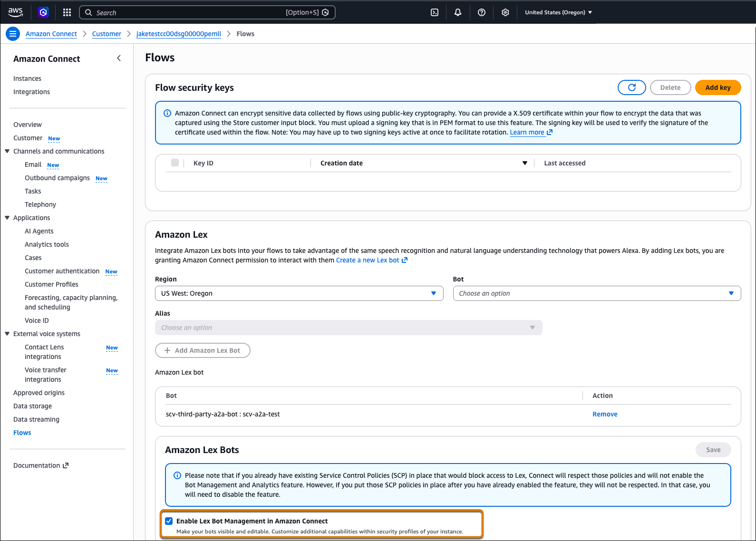This screenshot has height=541, width=756.
Task: Sort by Creation date arrow
Action: [x=525, y=163]
